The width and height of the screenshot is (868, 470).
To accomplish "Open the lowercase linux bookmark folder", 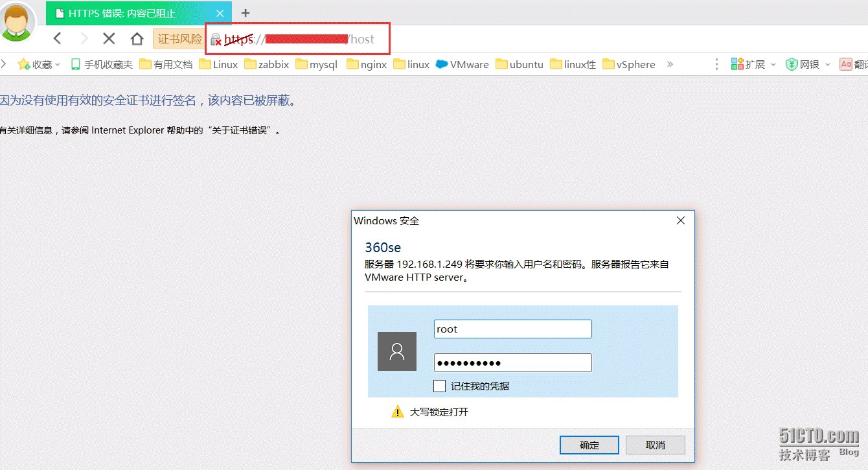I will [x=411, y=64].
